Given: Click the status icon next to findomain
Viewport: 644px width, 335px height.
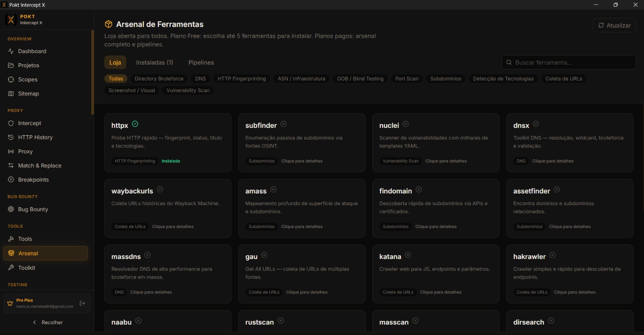Looking at the screenshot, I should click(x=419, y=189).
